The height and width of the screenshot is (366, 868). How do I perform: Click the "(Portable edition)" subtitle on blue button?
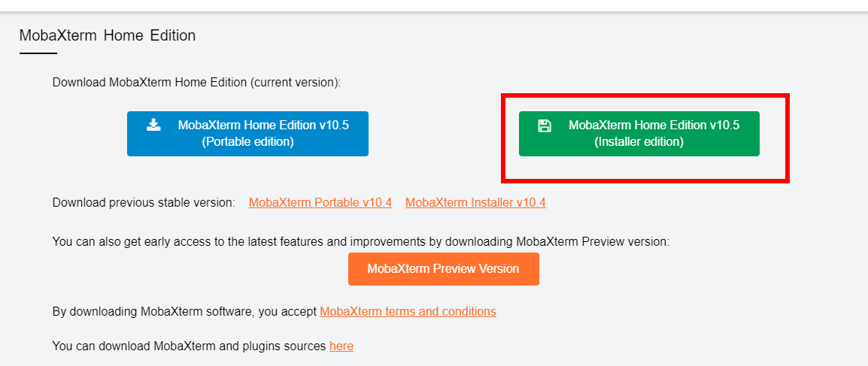[247, 141]
